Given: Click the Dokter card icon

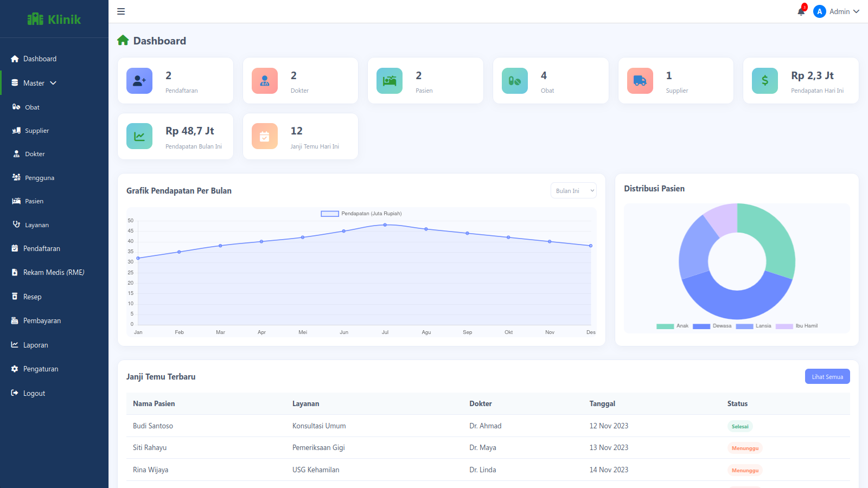Looking at the screenshot, I should click(x=265, y=81).
